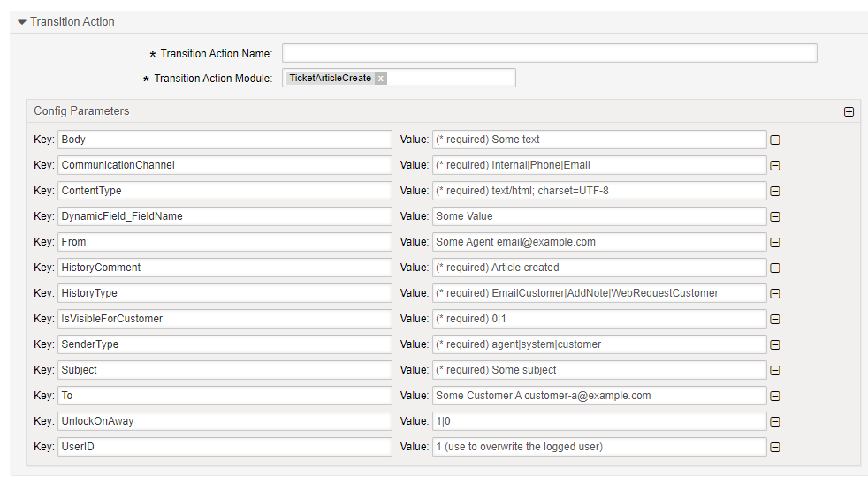Focus the Subject value field

pyautogui.click(x=598, y=370)
